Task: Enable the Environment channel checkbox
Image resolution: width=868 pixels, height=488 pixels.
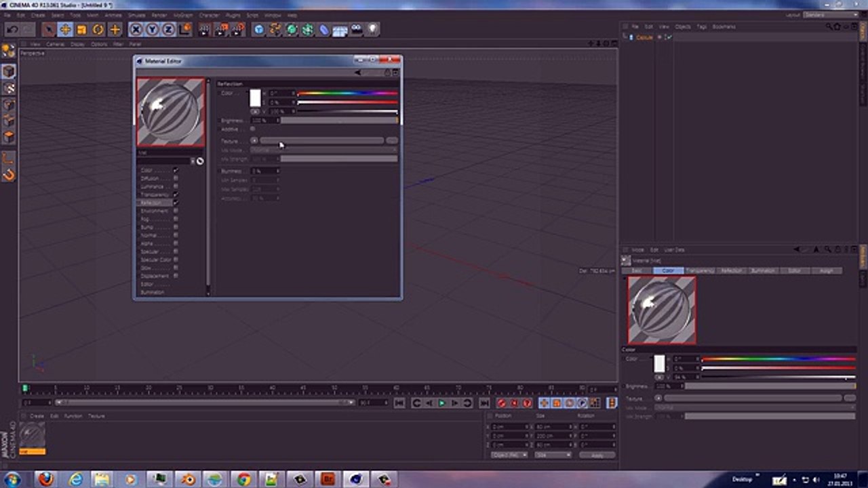Action: click(x=176, y=211)
